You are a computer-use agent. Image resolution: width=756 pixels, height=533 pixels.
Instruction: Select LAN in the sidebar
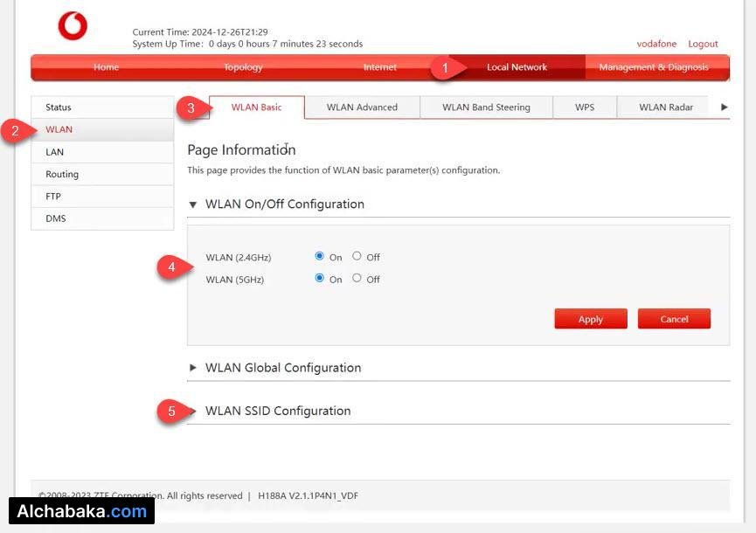click(x=54, y=151)
